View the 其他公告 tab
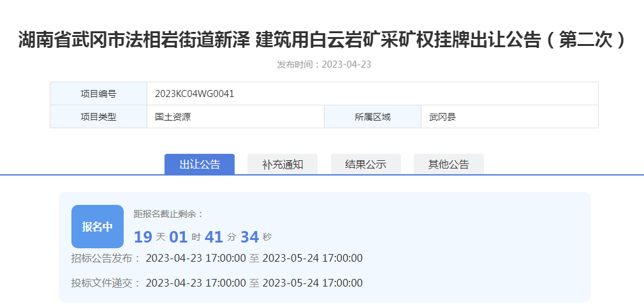This screenshot has height=307, width=644. click(x=448, y=164)
